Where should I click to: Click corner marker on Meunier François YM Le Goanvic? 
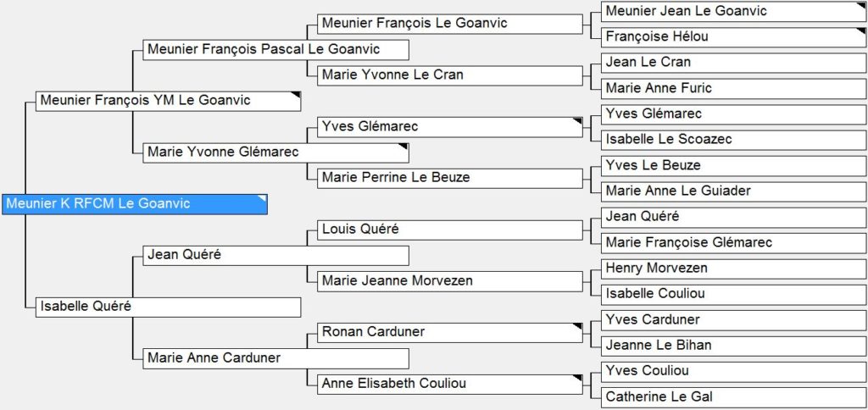point(296,95)
